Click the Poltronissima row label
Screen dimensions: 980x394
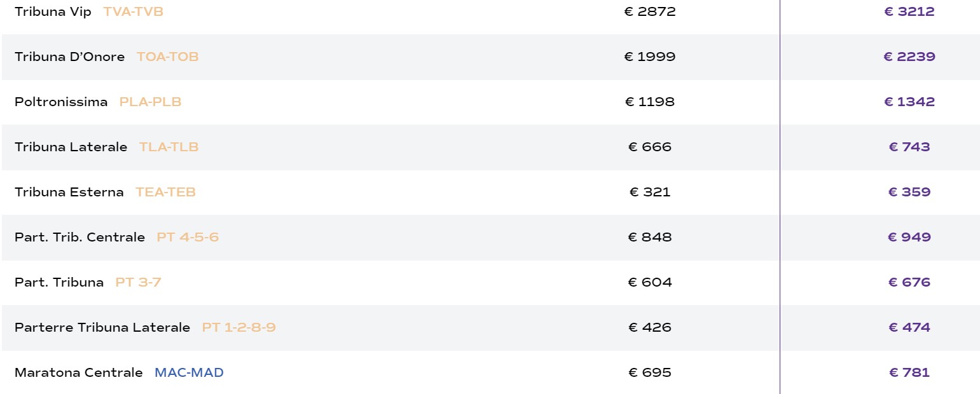[61, 102]
